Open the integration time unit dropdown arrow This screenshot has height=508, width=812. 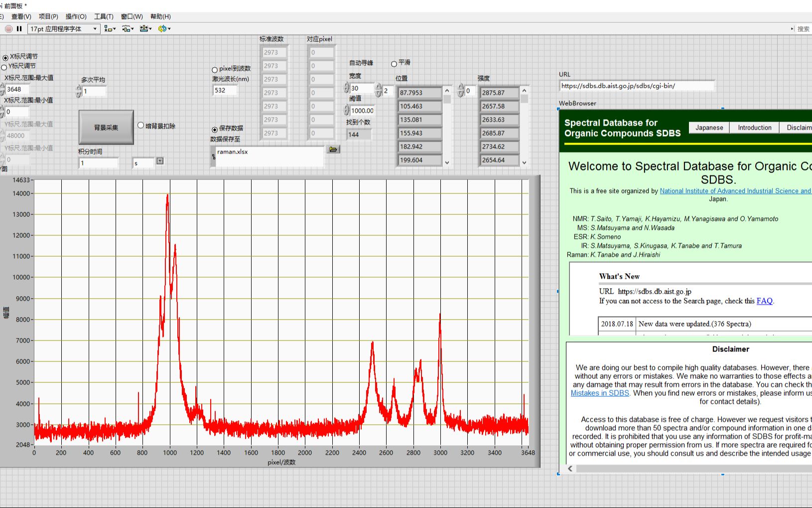pos(160,161)
